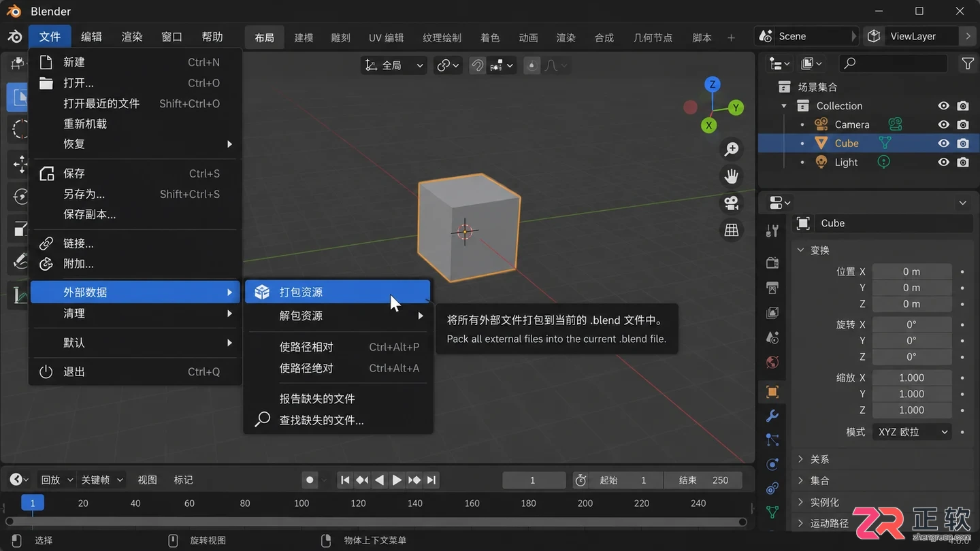The image size is (980, 551).
Task: Open the Particles properties tab icon
Action: tap(772, 440)
